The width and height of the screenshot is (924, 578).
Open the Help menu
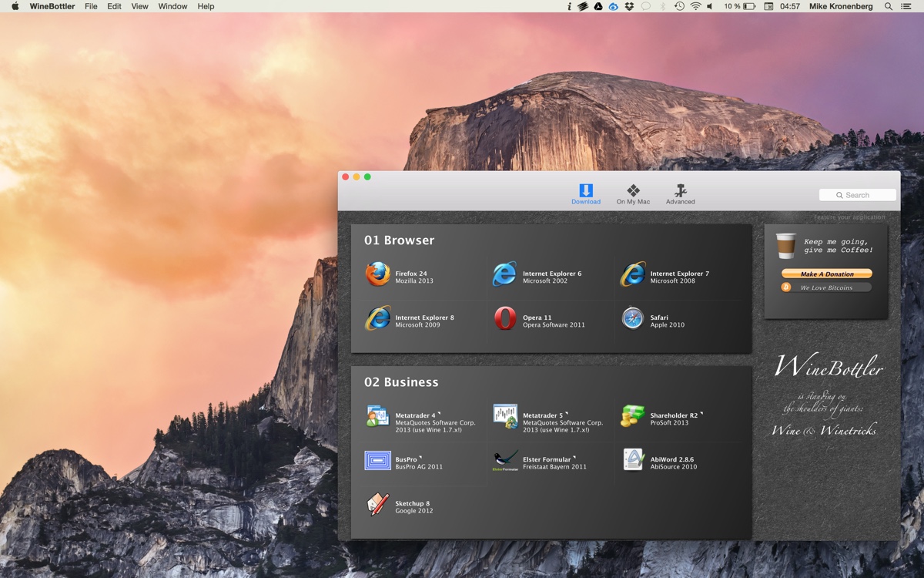[x=206, y=6]
